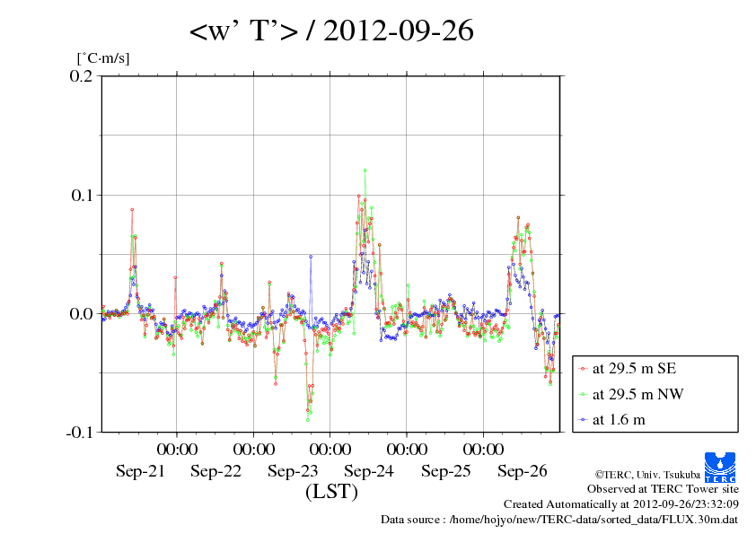Click the TERC logo icon
Image resolution: width=756 pixels, height=534 pixels.
point(720,467)
